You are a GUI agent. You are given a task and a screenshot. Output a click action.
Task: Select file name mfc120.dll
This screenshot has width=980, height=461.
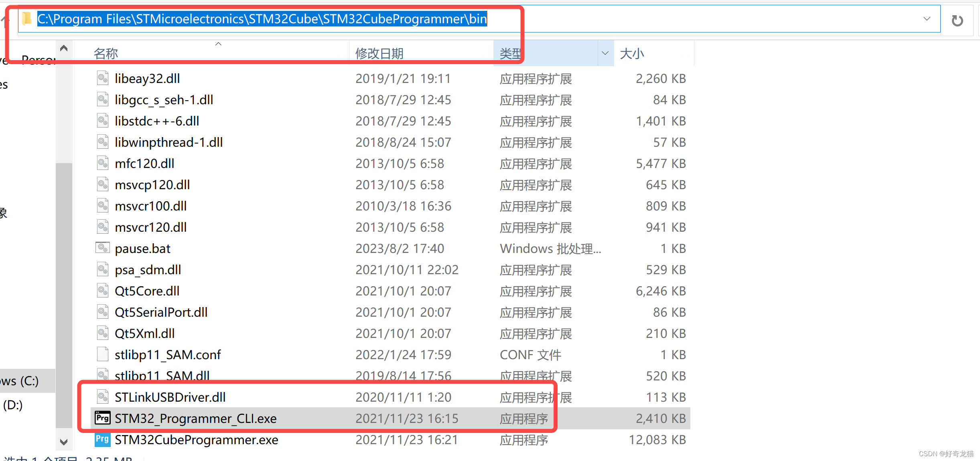(x=144, y=164)
